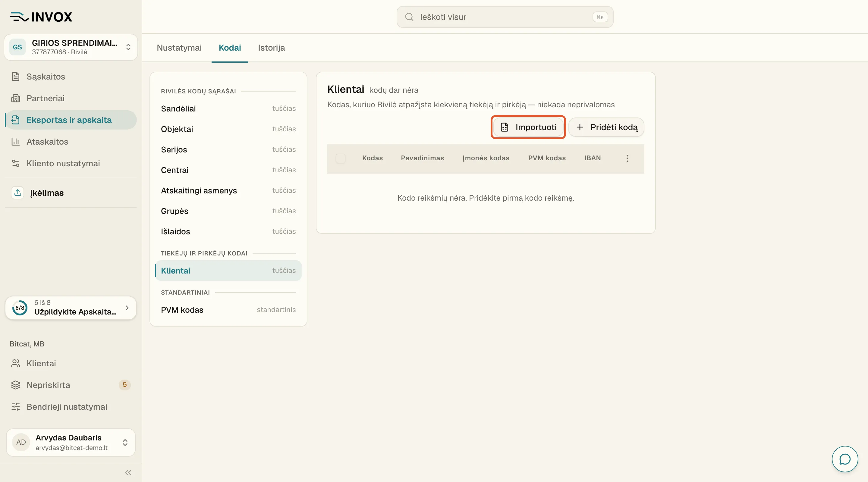Open the table column options kebab menu
The width and height of the screenshot is (868, 482).
pos(627,158)
